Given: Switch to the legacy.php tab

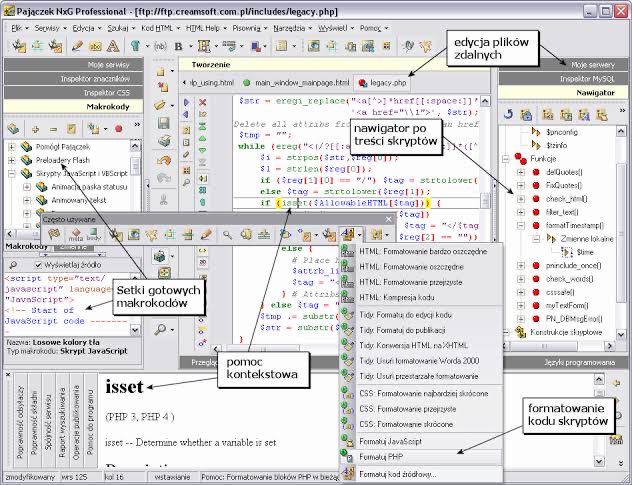Looking at the screenshot, I should [383, 83].
